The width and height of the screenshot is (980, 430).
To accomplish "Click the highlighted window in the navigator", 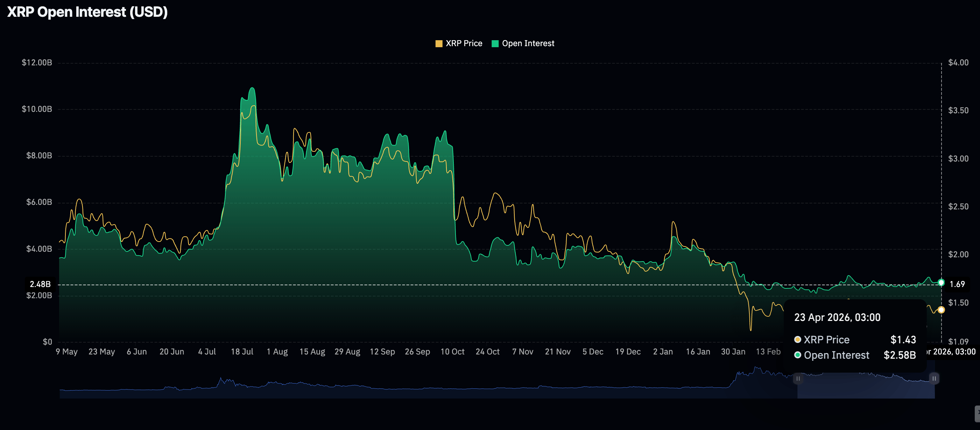I will [x=866, y=388].
